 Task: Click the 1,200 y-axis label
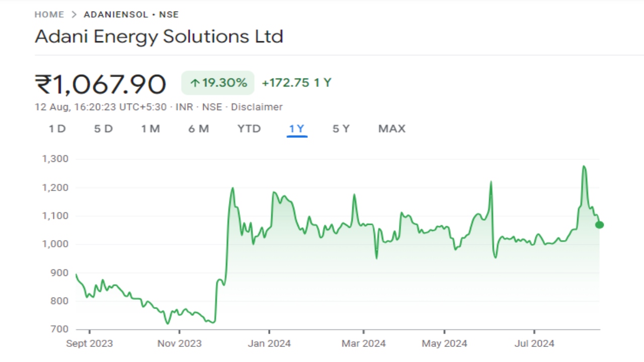(54, 188)
